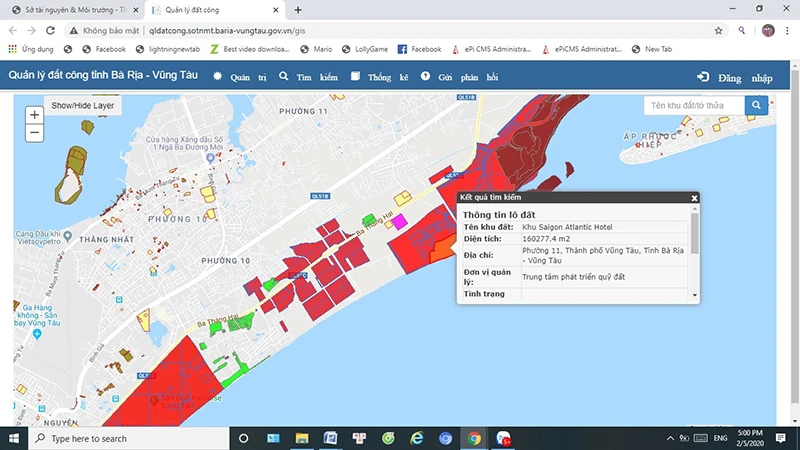This screenshot has height=450, width=800.
Task: Zoom out of the map
Action: click(x=35, y=133)
